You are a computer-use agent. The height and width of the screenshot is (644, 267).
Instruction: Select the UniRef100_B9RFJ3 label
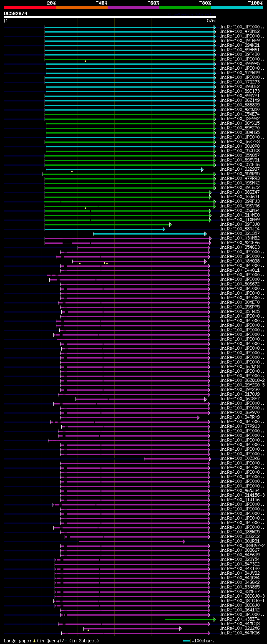239,201
